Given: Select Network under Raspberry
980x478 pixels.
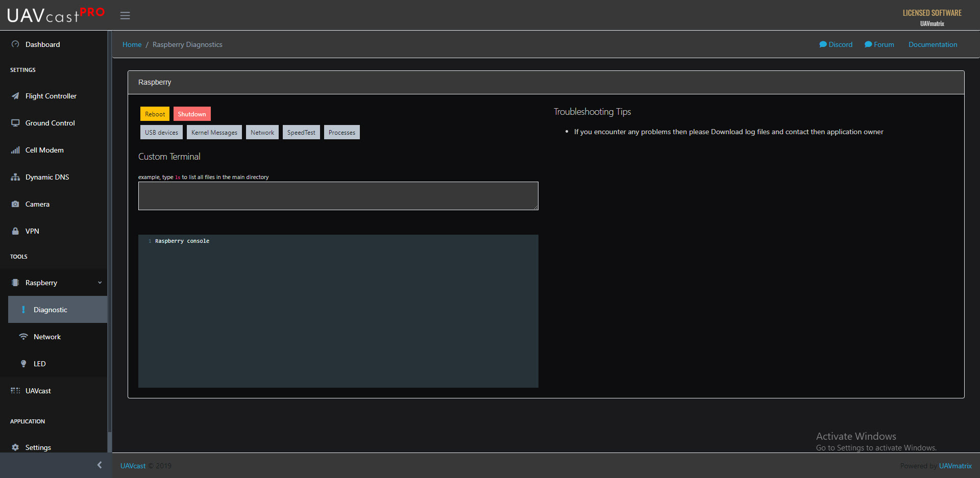Looking at the screenshot, I should 58,337.
